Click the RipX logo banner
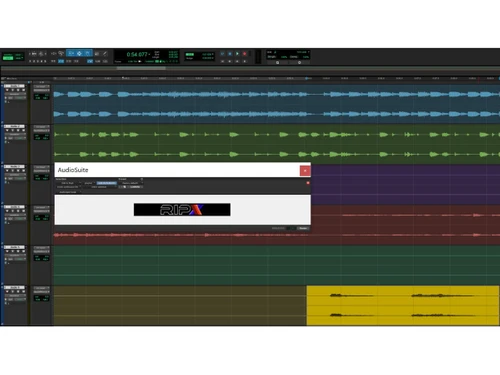 click(182, 209)
